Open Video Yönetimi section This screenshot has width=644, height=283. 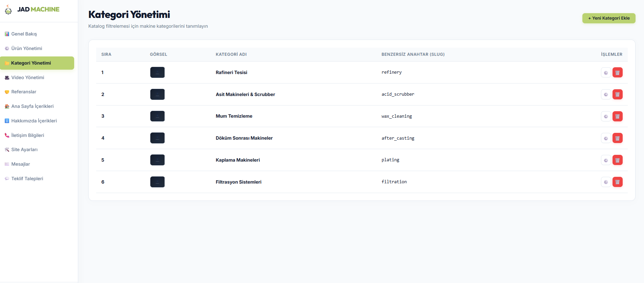37,77
